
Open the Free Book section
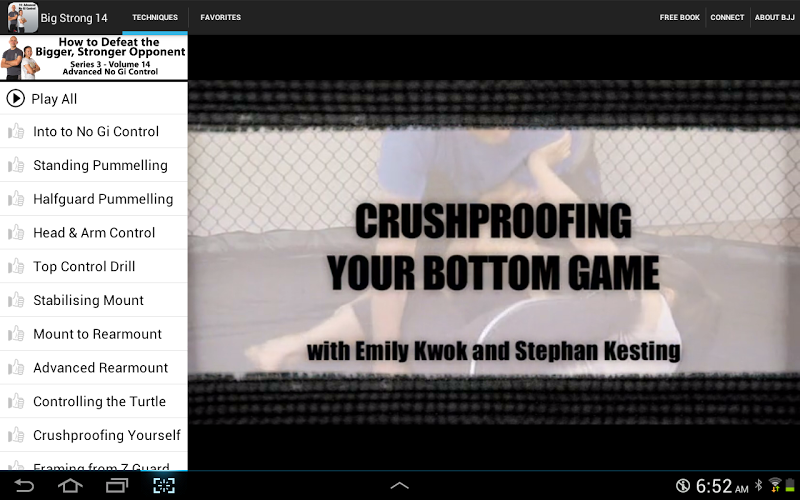(679, 17)
